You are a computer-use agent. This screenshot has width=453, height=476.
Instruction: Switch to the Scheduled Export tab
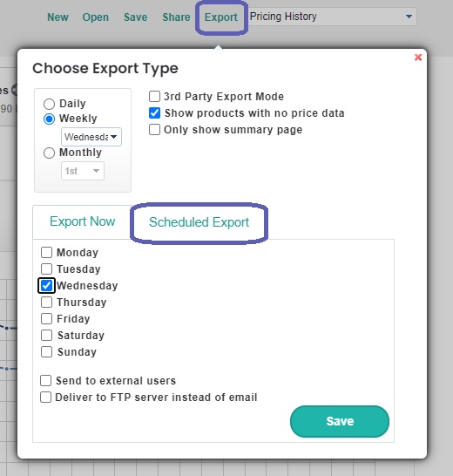[x=199, y=222]
